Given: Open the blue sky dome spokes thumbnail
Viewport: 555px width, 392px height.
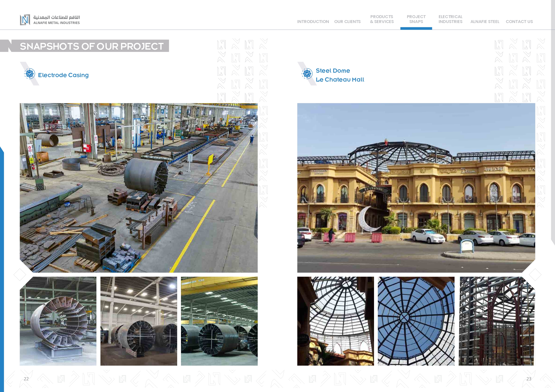Looking at the screenshot, I should tap(416, 321).
